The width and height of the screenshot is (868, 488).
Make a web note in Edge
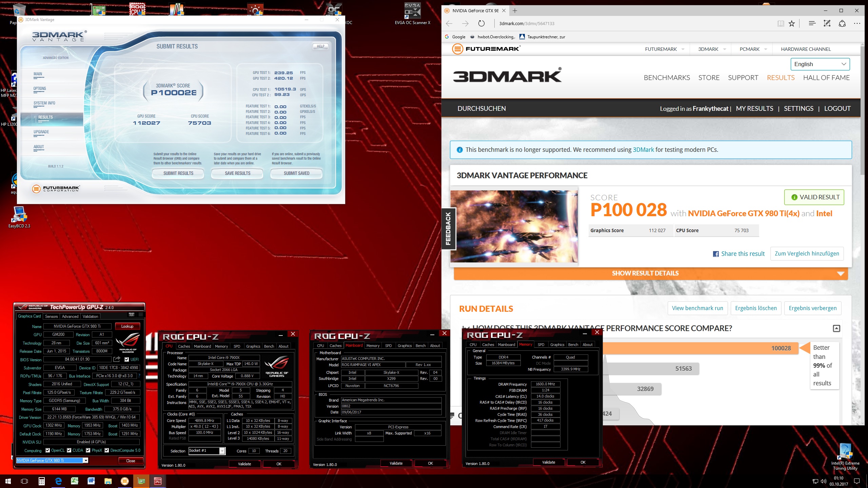pyautogui.click(x=827, y=23)
